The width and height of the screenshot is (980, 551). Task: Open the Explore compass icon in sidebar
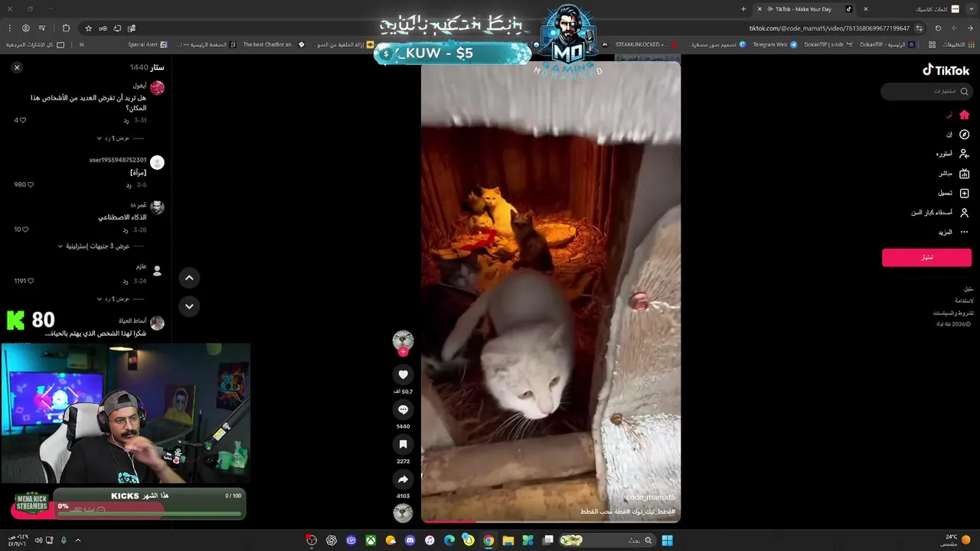tap(964, 134)
